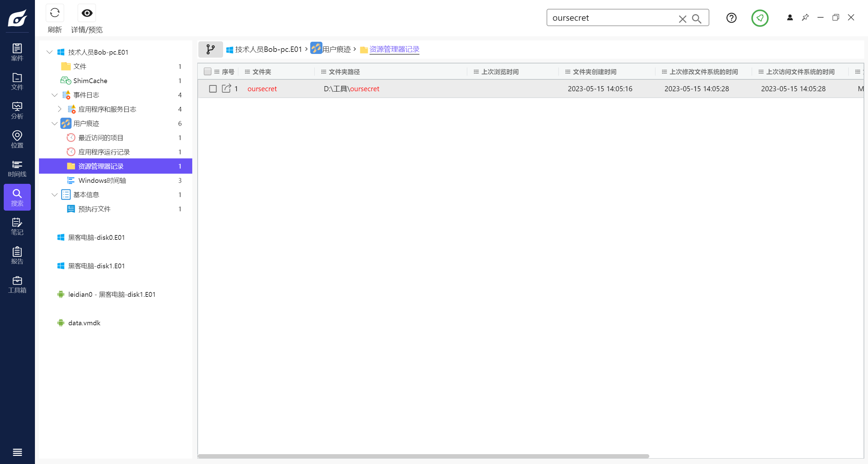Switch to the 笔记 notes panel
Screen dimensions: 868x464
point(17,226)
